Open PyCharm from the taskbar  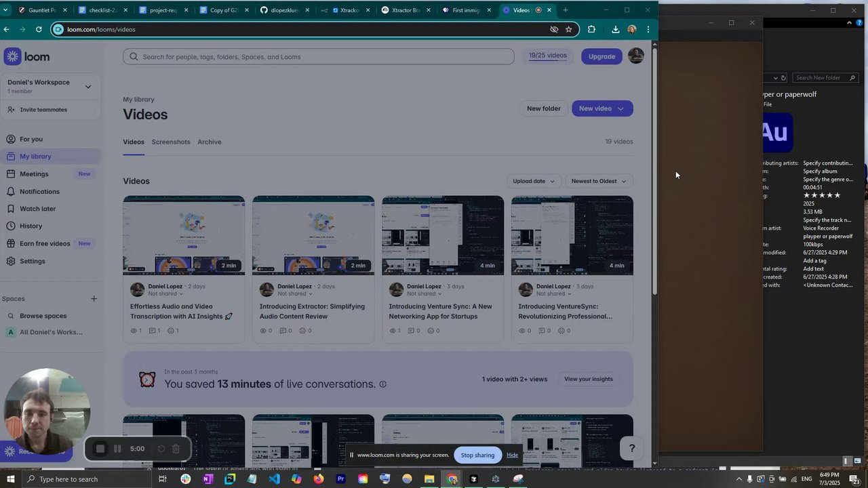tap(230, 479)
